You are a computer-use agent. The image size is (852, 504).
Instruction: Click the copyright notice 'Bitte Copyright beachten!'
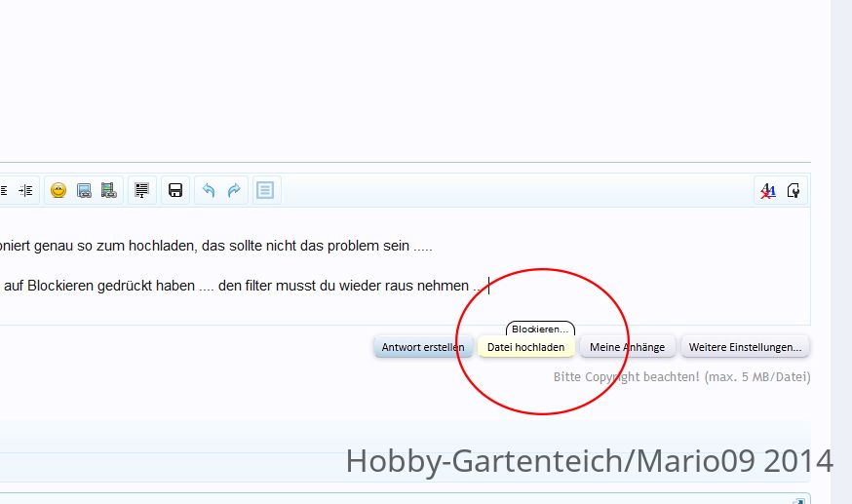[x=627, y=377]
